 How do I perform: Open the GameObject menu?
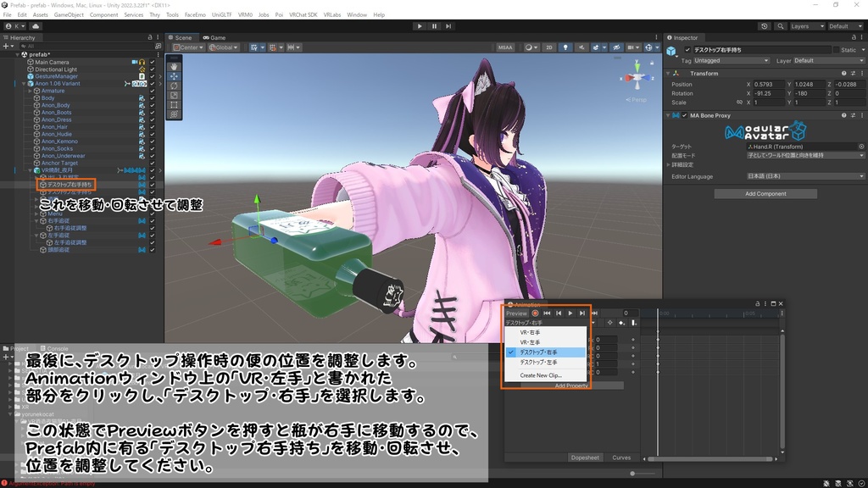click(x=69, y=15)
